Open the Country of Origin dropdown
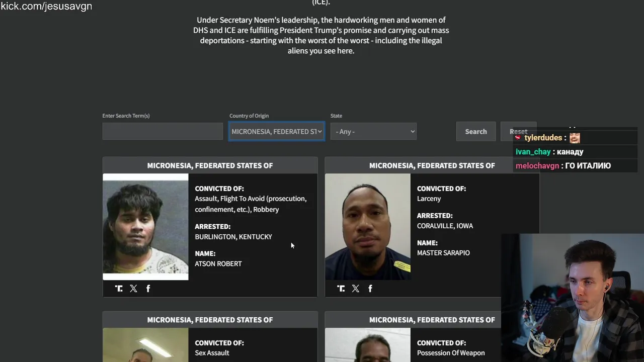Screen dimensions: 644x362 pyautogui.click(x=277, y=132)
